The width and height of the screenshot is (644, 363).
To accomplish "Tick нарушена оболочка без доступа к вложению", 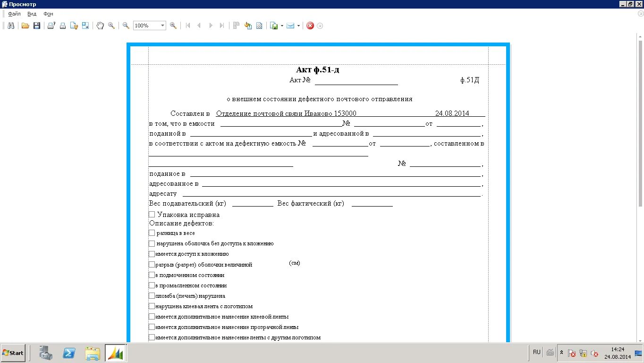I will (x=152, y=243).
